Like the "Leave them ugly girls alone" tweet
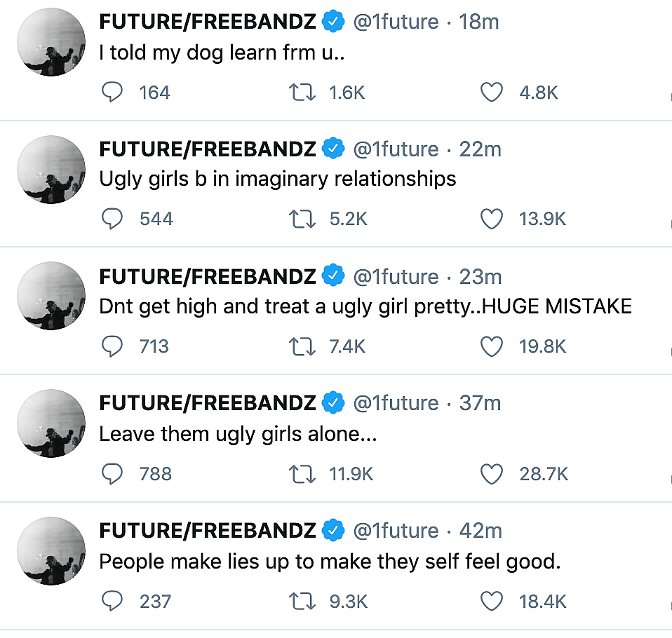The width and height of the screenshot is (672, 638). [x=492, y=474]
